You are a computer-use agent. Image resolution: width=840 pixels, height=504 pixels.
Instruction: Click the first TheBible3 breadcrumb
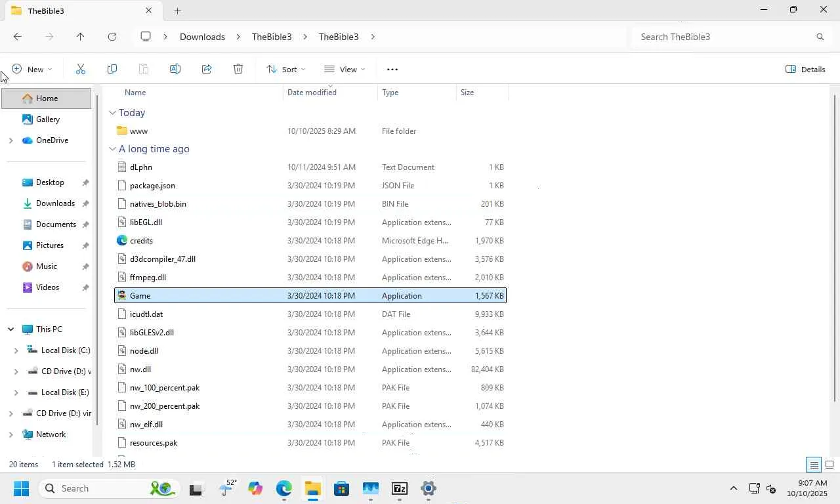coord(272,37)
